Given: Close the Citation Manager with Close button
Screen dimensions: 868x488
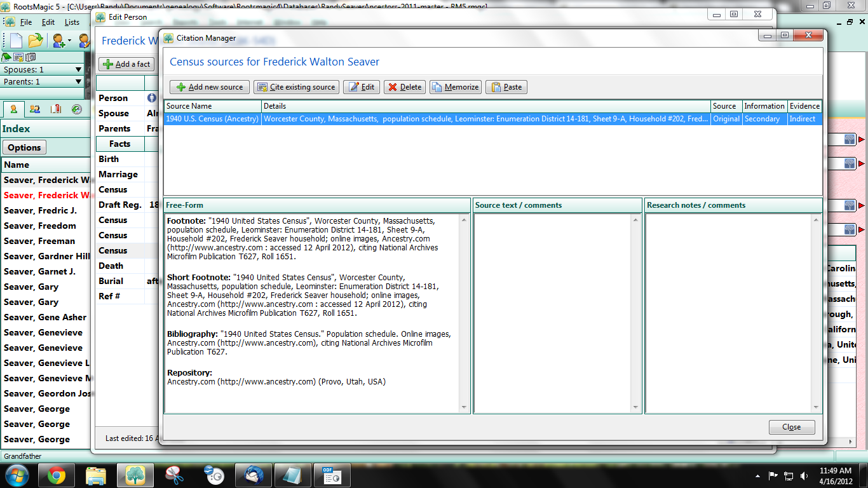Looking at the screenshot, I should click(791, 426).
